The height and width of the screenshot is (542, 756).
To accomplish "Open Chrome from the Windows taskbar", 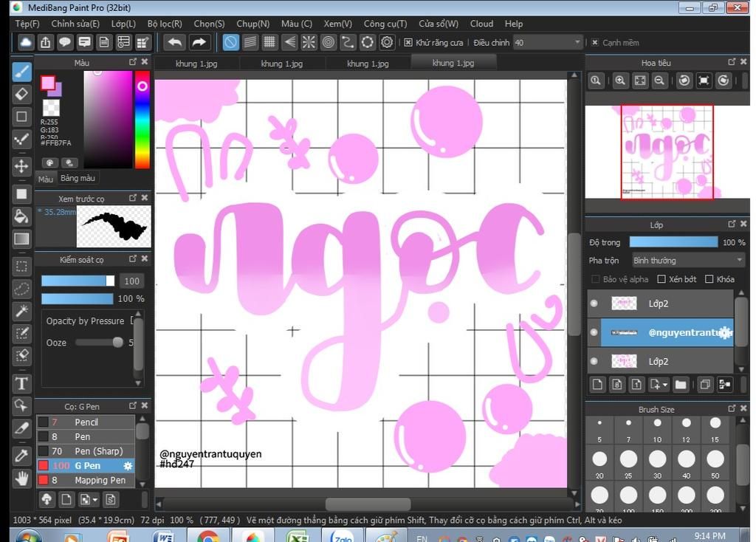I will pos(207,536).
